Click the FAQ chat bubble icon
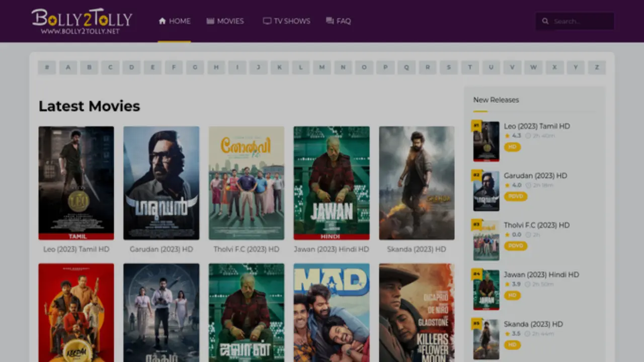This screenshot has height=362, width=644. (x=330, y=21)
